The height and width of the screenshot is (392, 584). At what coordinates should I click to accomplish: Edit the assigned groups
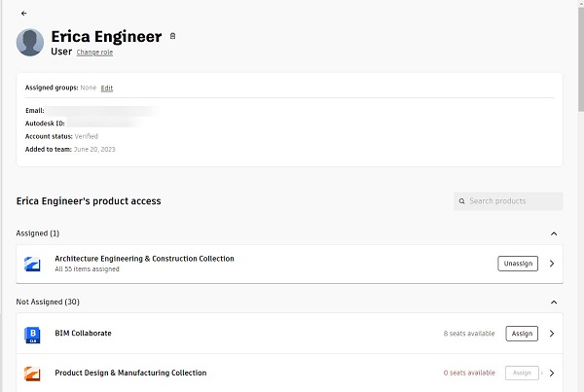point(107,89)
